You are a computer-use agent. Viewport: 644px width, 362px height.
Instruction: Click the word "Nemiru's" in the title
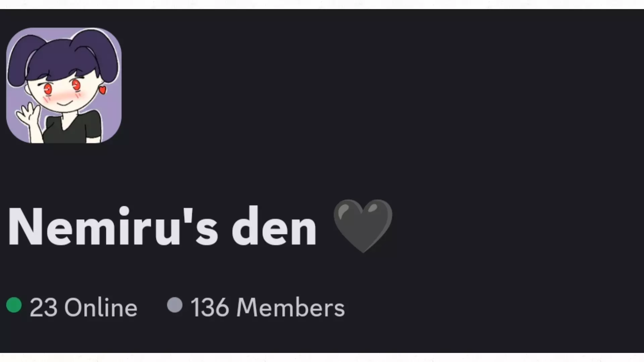(x=113, y=226)
